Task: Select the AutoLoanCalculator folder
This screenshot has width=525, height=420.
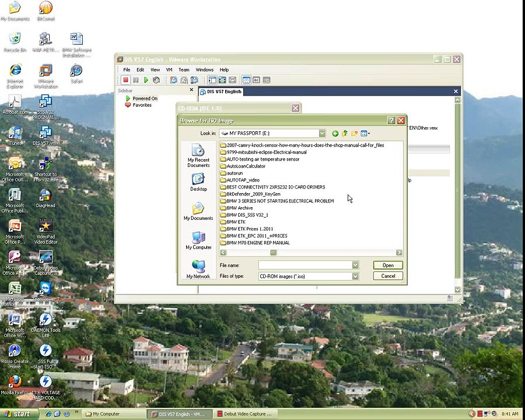Action: click(243, 166)
